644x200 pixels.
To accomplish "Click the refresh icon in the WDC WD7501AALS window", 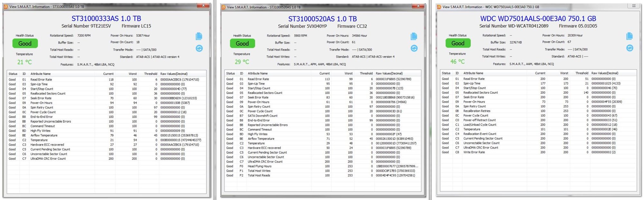I will point(630,48).
